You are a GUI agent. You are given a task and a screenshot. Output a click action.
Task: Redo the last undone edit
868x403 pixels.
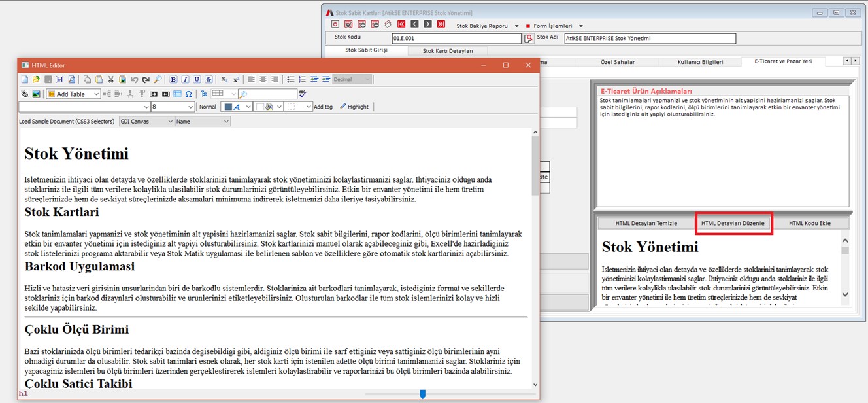pos(146,79)
